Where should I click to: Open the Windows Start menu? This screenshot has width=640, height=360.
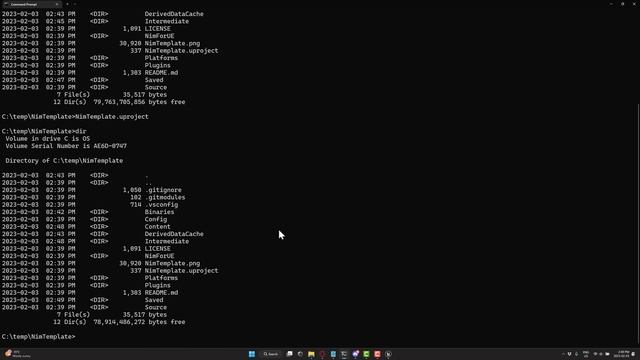(252, 354)
